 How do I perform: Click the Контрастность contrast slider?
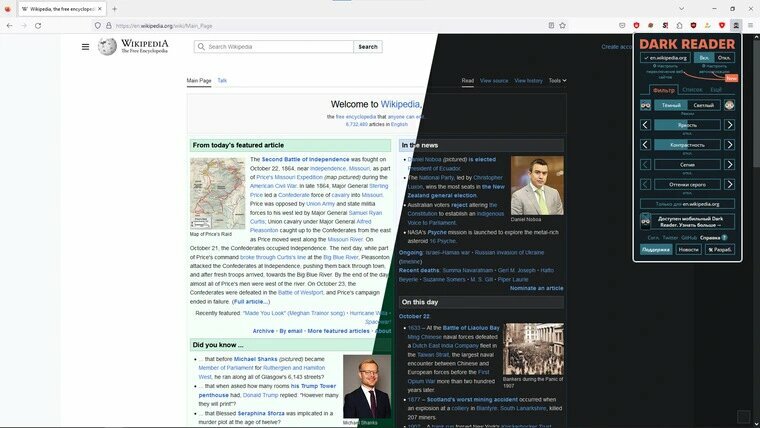tap(687, 145)
